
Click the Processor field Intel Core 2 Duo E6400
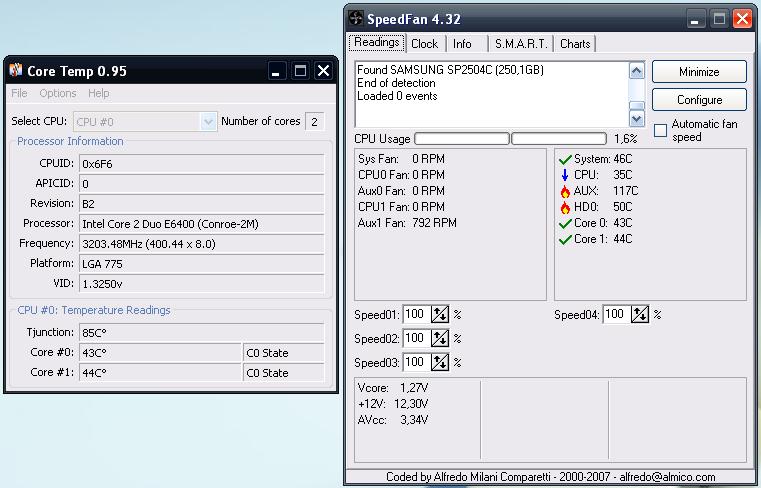tap(201, 224)
